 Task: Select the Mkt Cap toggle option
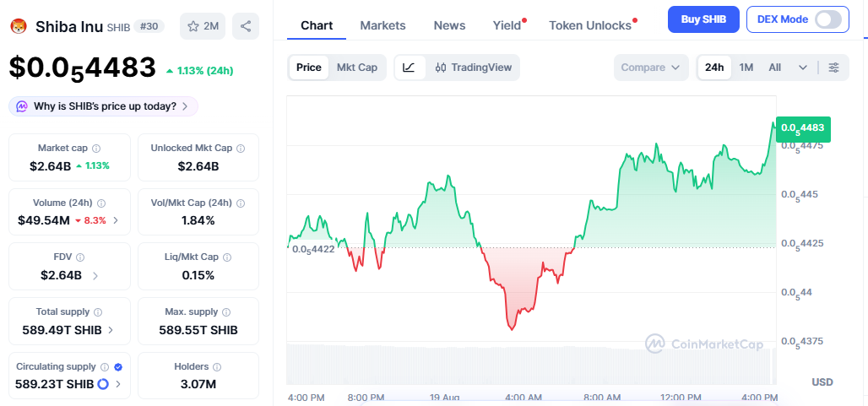point(357,68)
